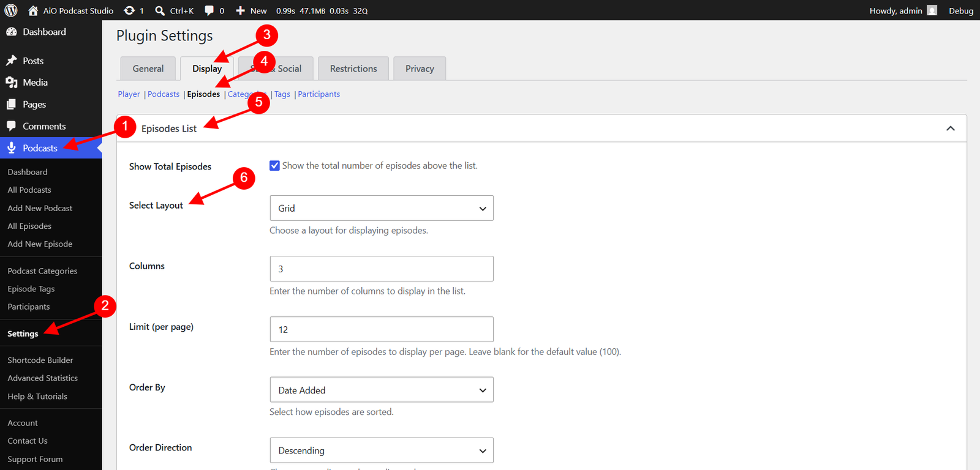Open Podcasts via its microphone icon
980x470 pixels.
(12, 148)
